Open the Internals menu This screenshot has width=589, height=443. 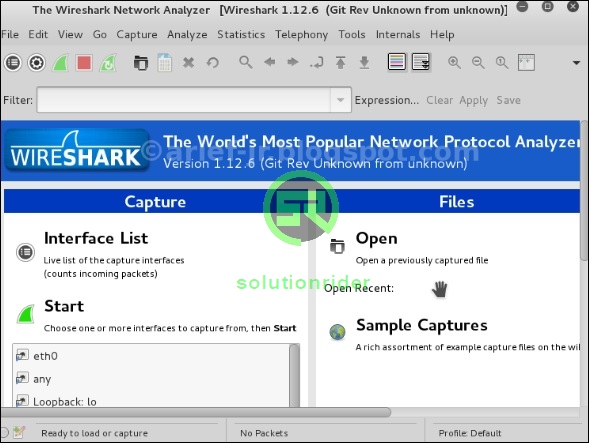coord(398,34)
